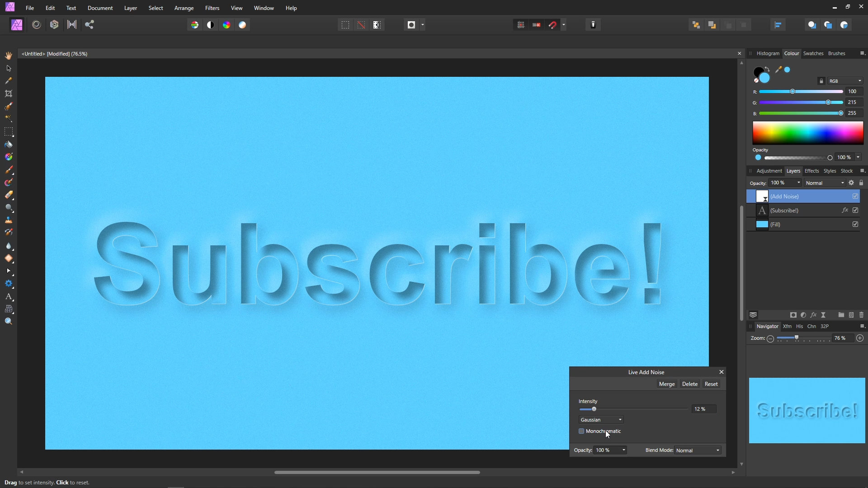Open the Filters menu
Screen dimensions: 868x488
(x=212, y=8)
